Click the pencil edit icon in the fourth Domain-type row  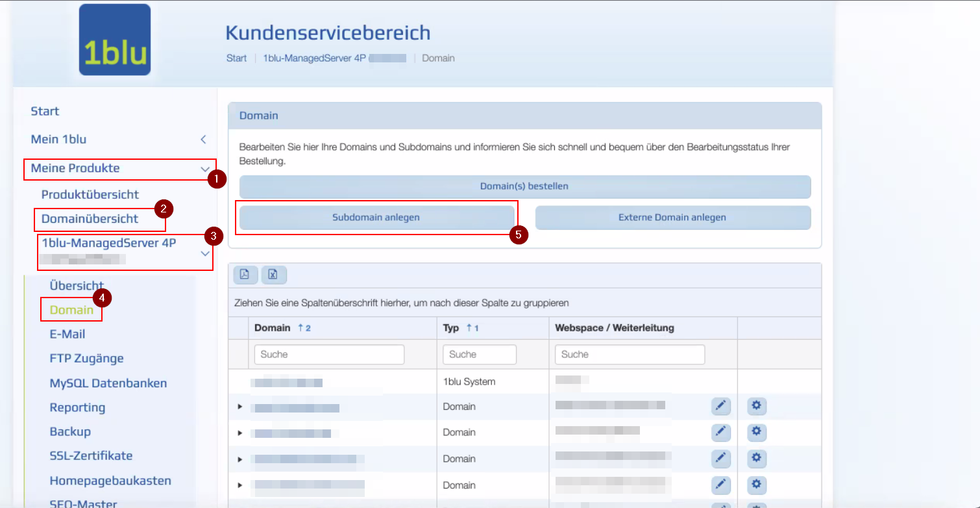tap(720, 485)
